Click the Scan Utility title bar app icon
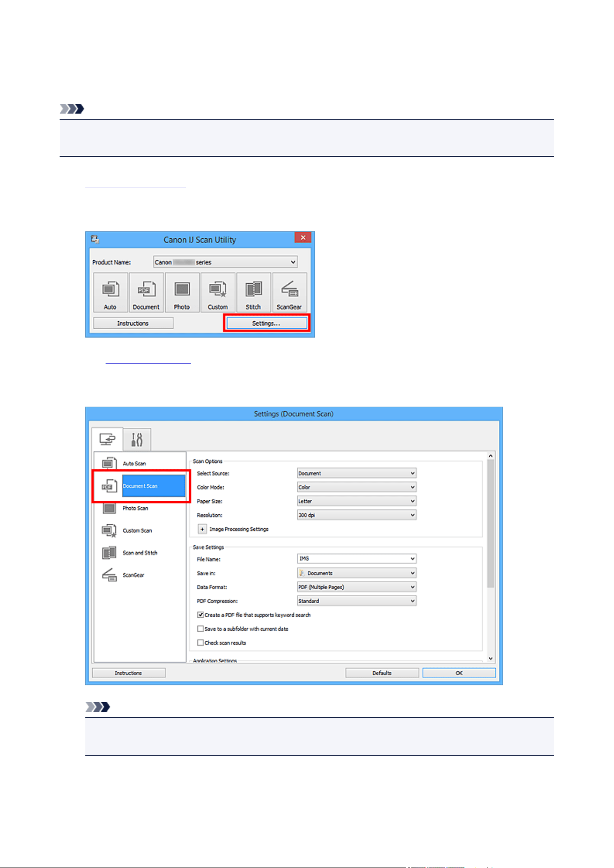614x868 pixels. pos(95,239)
